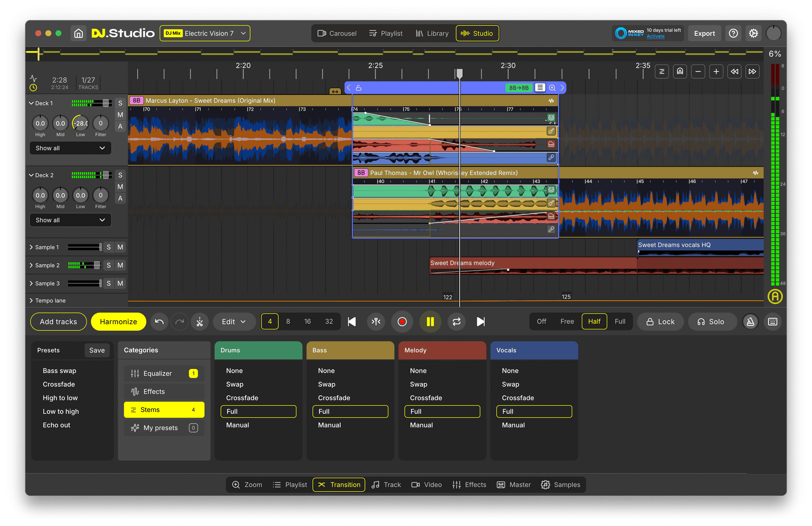This screenshot has width=812, height=526.
Task: Solo Deck 1 with S button
Action: coord(120,103)
